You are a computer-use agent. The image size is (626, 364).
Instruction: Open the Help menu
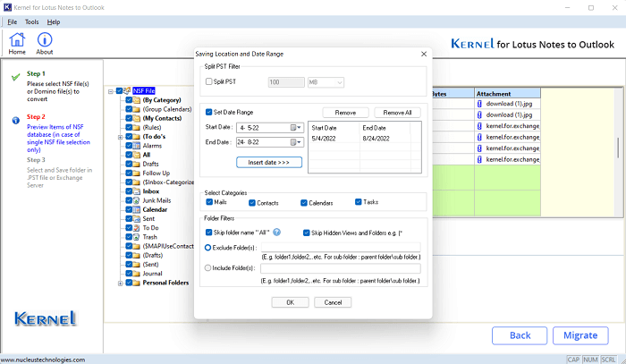point(54,22)
